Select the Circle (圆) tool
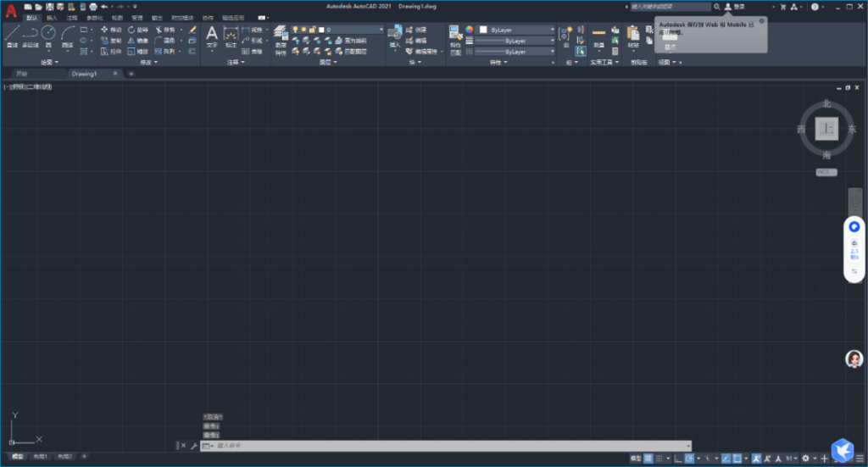Image resolution: width=868 pixels, height=467 pixels. click(x=49, y=36)
